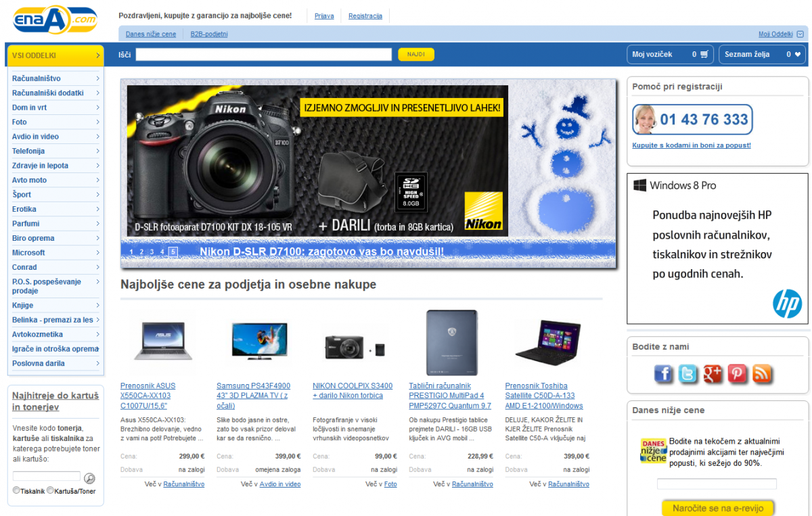Open the Microsoft category
This screenshot has width=812, height=516.
coord(55,253)
